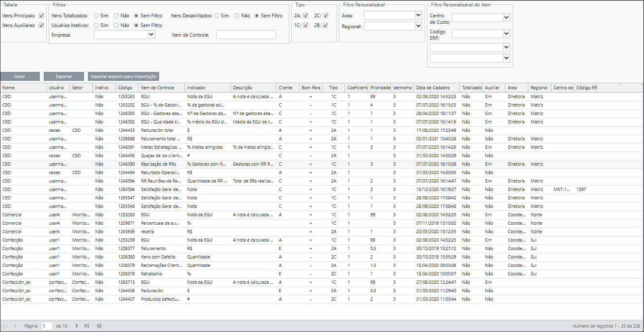
Task: Select row with item Facturación total
Action: [321, 130]
